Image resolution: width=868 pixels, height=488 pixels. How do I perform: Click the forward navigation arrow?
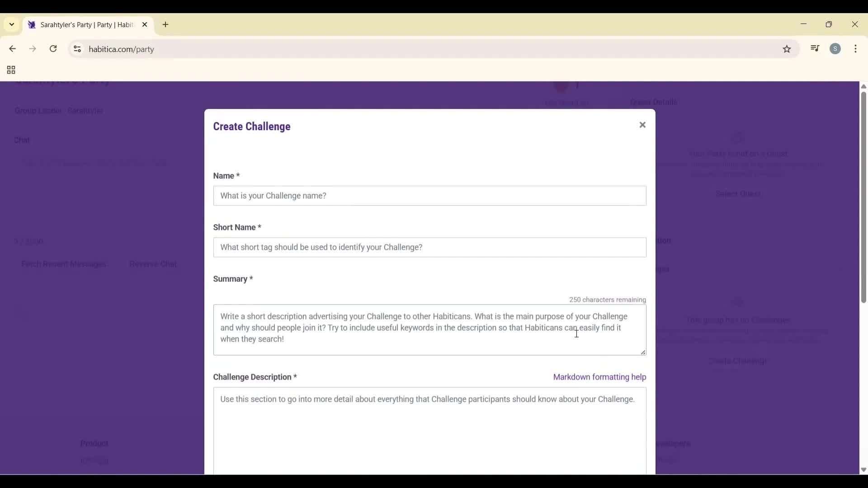[33, 49]
